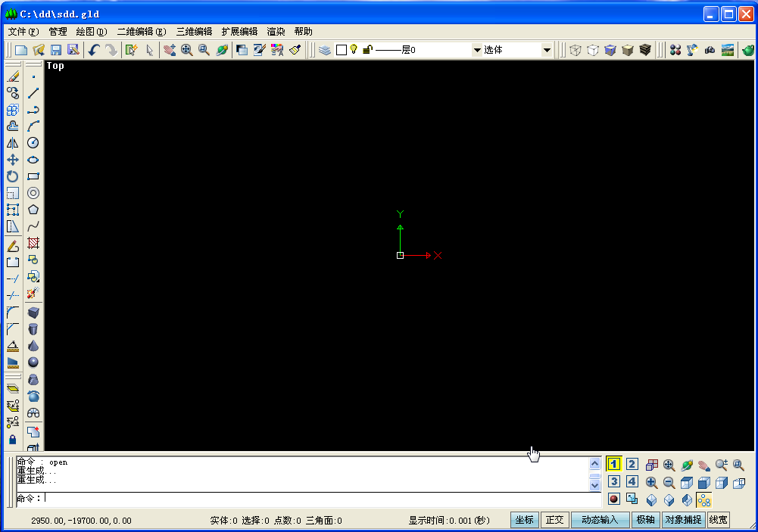
Task: Select the line drawing tool
Action: [x=33, y=93]
